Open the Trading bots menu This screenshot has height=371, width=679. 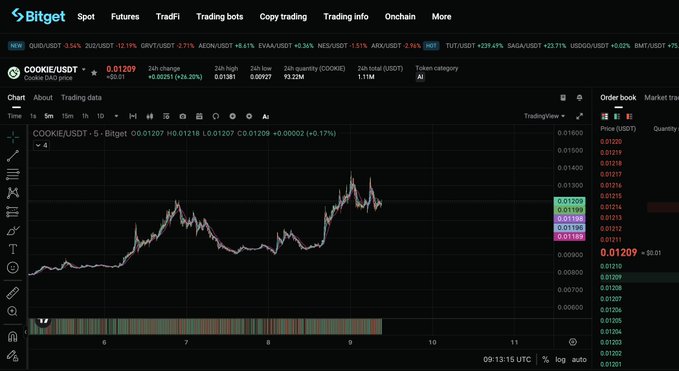point(220,16)
